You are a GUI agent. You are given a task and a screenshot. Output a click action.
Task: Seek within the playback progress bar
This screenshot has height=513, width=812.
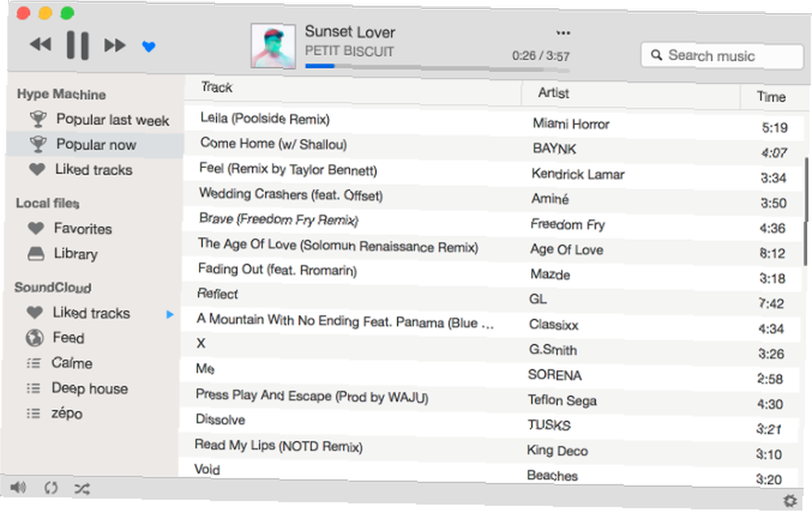pyautogui.click(x=437, y=67)
